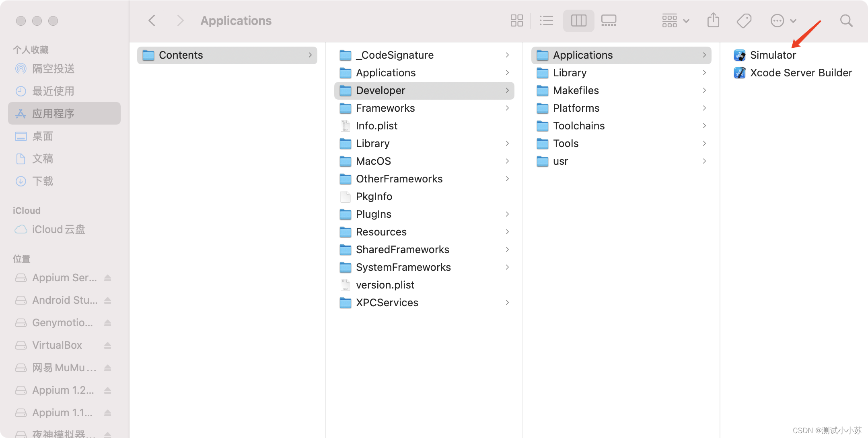Screen dimensions: 868x438
Task: Go forward to next folder
Action: pyautogui.click(x=180, y=20)
